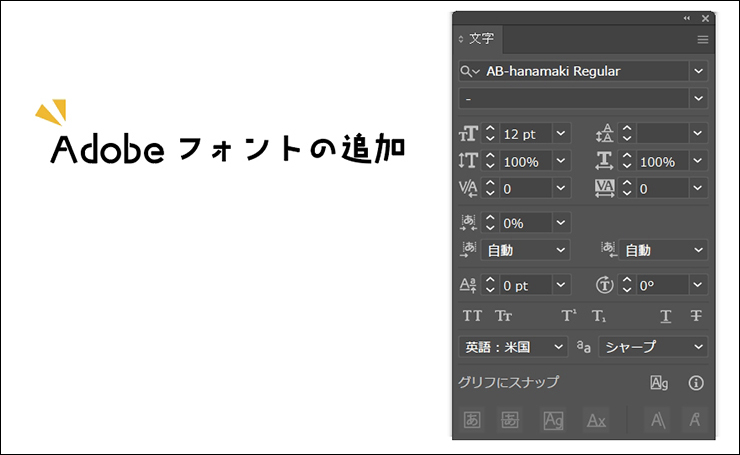Click the font search magnifier icon
The width and height of the screenshot is (740, 455).
(x=468, y=71)
